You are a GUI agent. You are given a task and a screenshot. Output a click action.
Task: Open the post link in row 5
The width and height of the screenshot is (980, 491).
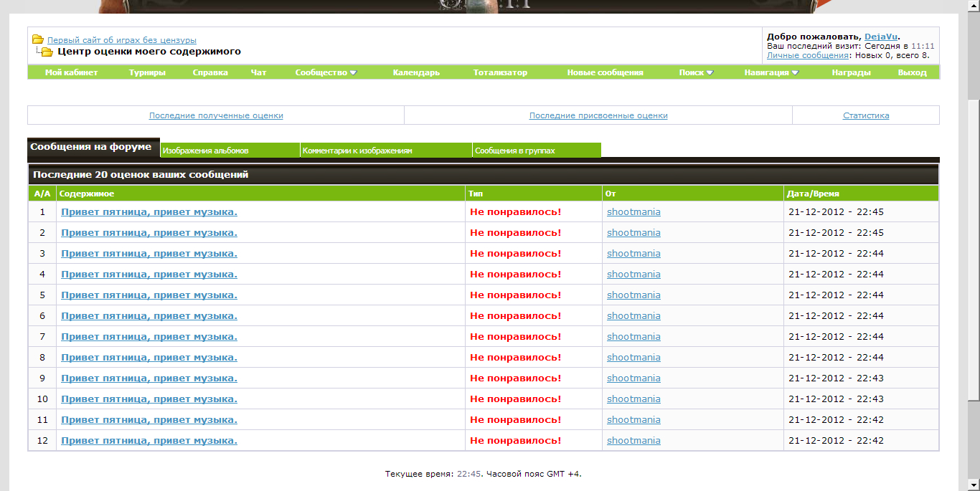(149, 295)
